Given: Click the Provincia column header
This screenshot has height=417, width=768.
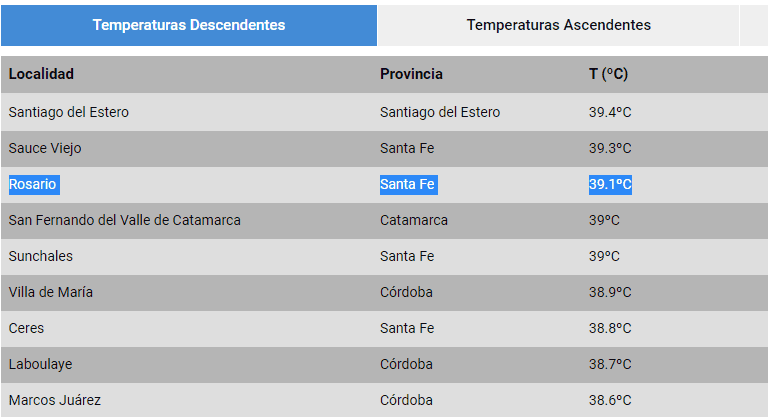Looking at the screenshot, I should [x=411, y=74].
